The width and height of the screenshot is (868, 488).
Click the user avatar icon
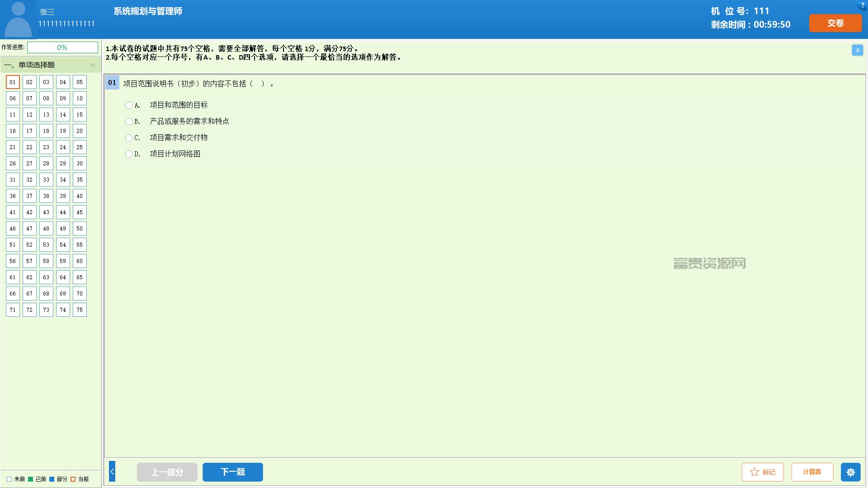point(18,19)
